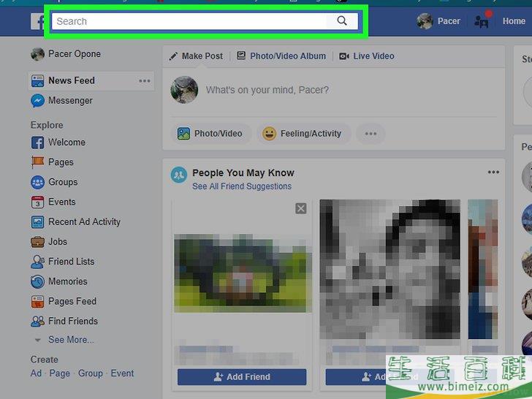Dismiss first friend suggestion with X
The image size is (532, 399).
pyautogui.click(x=301, y=208)
